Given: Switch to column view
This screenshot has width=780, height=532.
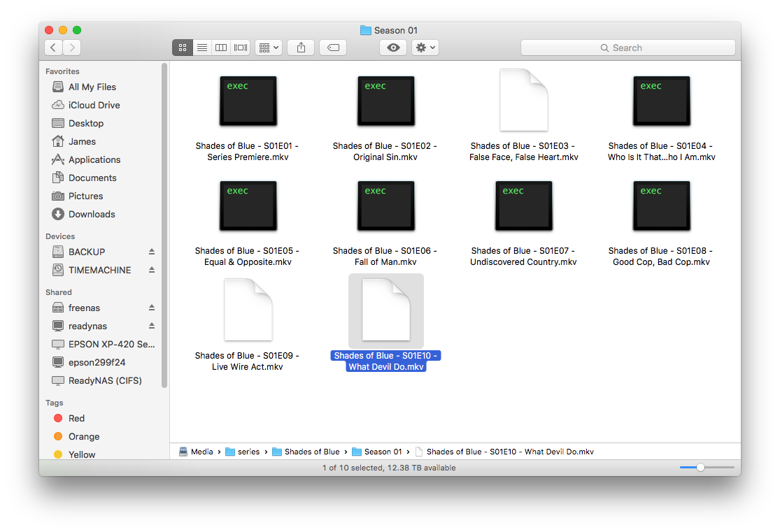Looking at the screenshot, I should tap(221, 48).
